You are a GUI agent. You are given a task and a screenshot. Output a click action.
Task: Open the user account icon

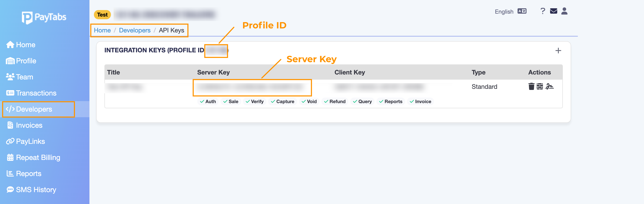pyautogui.click(x=564, y=11)
